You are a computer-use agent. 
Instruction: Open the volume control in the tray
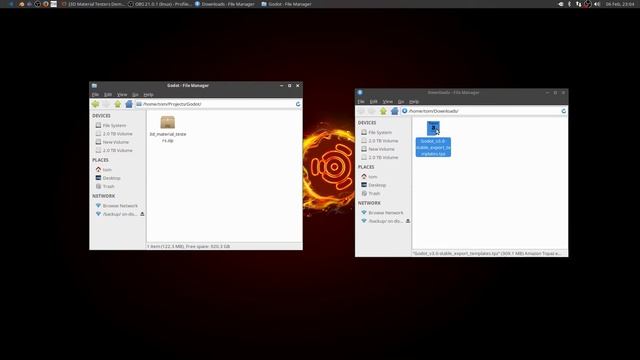597,4
